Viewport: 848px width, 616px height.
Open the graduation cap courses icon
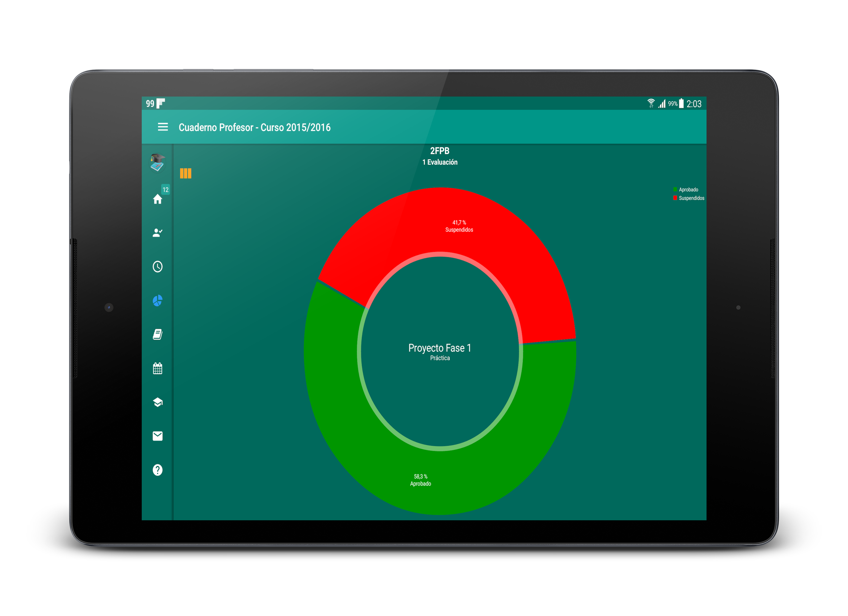[157, 402]
